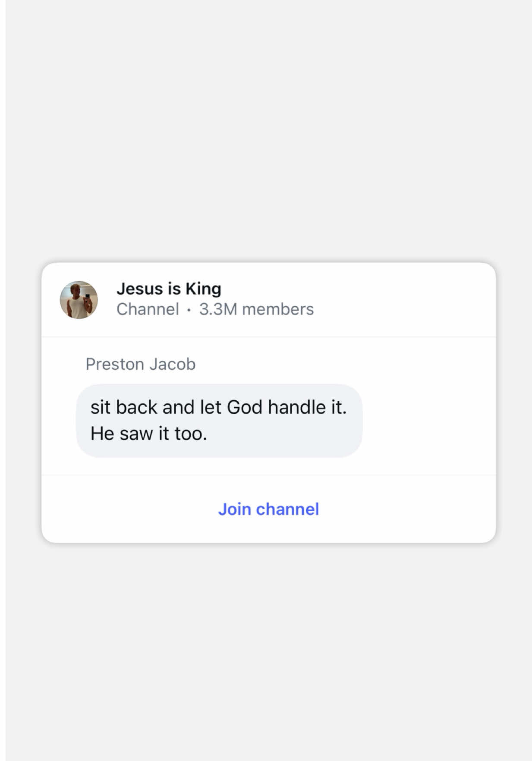
Task: Tap the "Join channel" link
Action: click(268, 509)
